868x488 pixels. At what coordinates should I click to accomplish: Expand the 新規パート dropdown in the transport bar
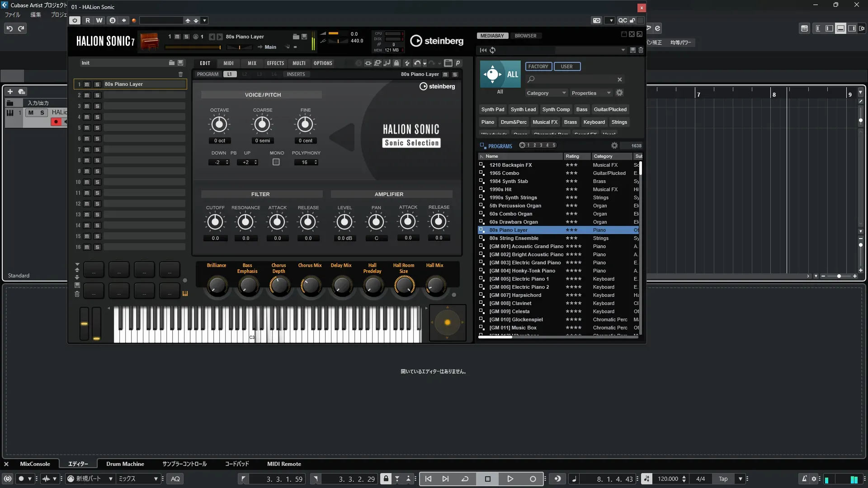pos(110,479)
